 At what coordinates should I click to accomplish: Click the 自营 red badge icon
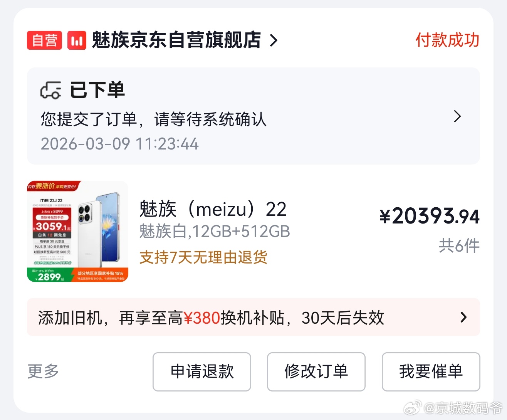44,40
